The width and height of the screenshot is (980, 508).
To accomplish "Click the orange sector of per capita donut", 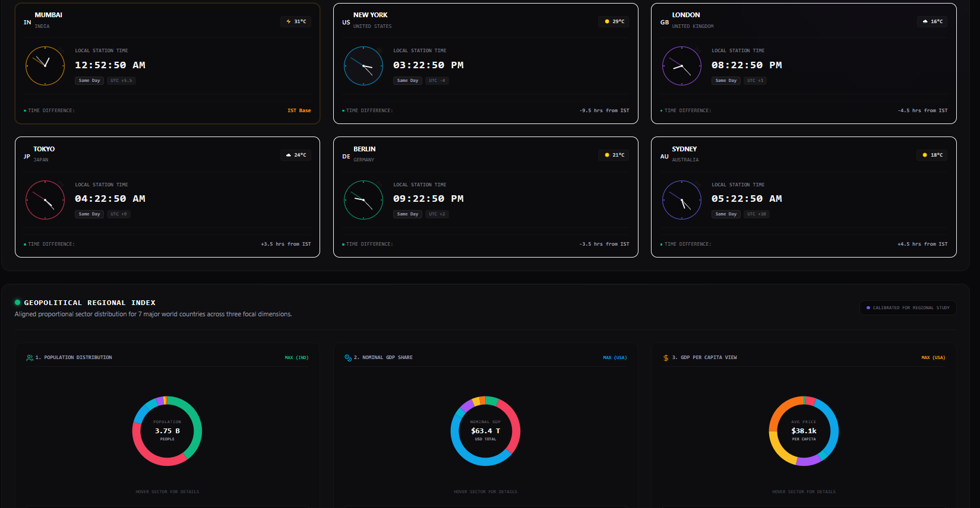I will tap(780, 411).
